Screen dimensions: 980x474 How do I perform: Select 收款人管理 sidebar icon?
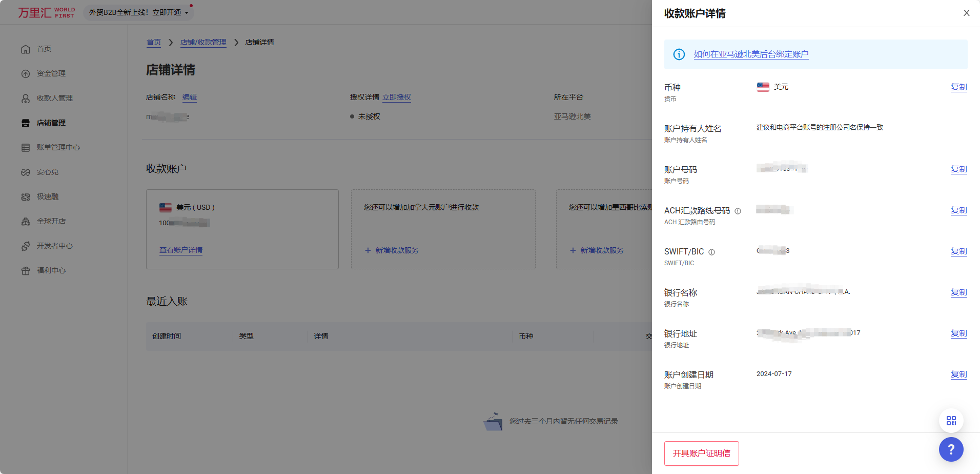(x=26, y=98)
